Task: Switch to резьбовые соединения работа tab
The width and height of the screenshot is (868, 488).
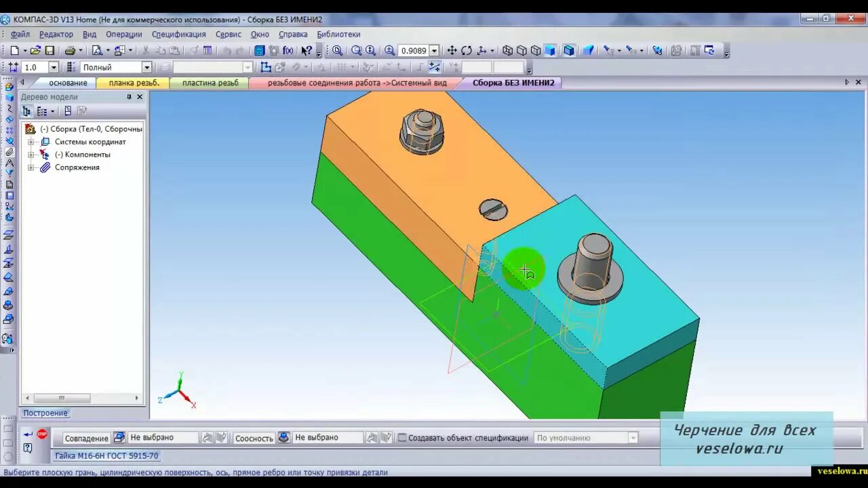Action: 357,83
